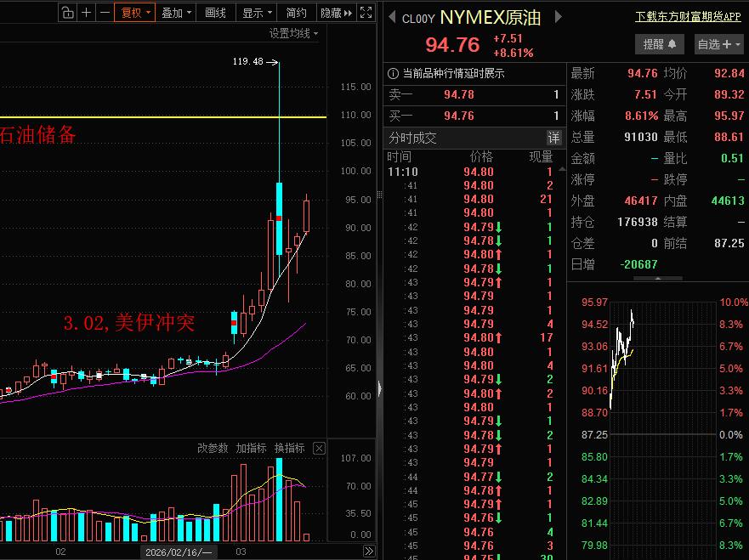The height and width of the screenshot is (560, 749).
Task: Click the 最低 value 88.61
Action: click(x=729, y=137)
